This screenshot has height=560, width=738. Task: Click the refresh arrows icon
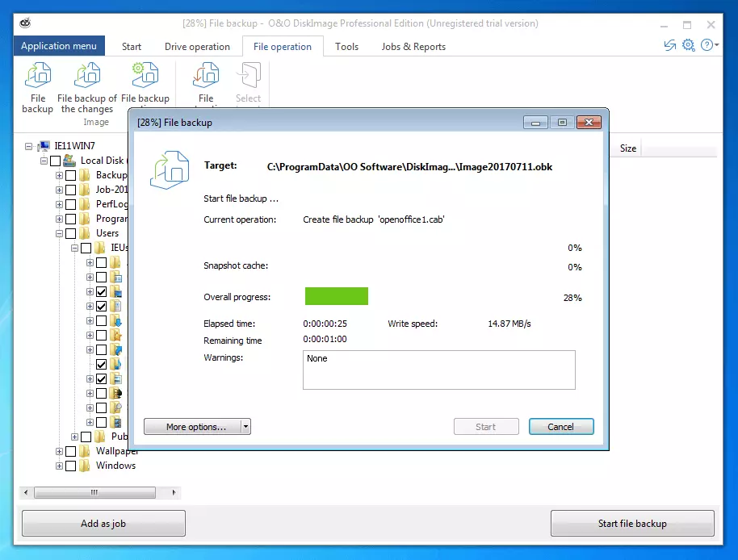[x=669, y=46]
